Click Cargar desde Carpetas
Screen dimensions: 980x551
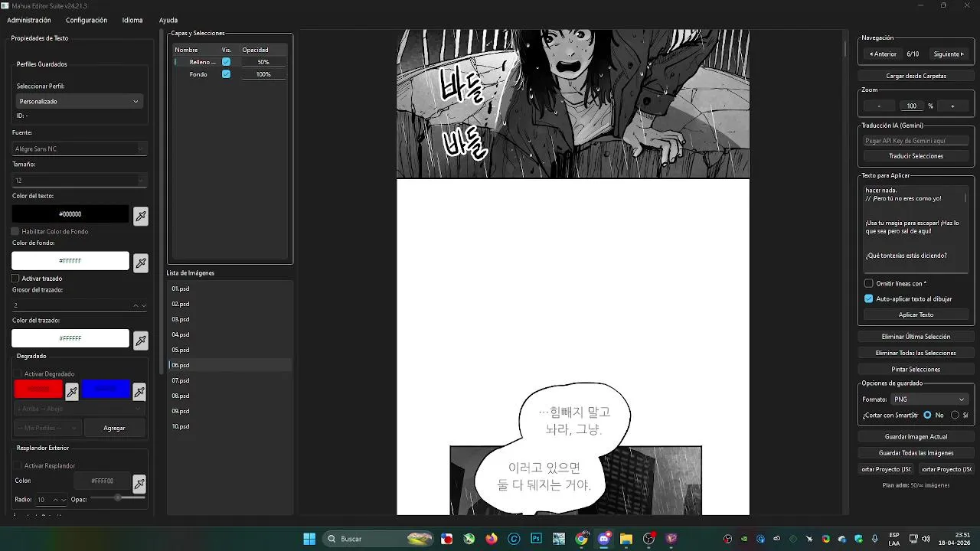pyautogui.click(x=916, y=76)
